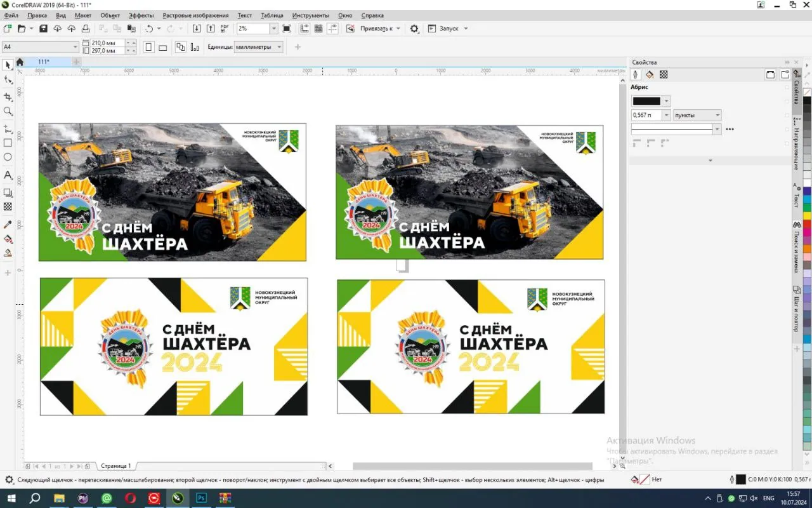
Task: Choose the Ellipse tool
Action: [x=8, y=157]
